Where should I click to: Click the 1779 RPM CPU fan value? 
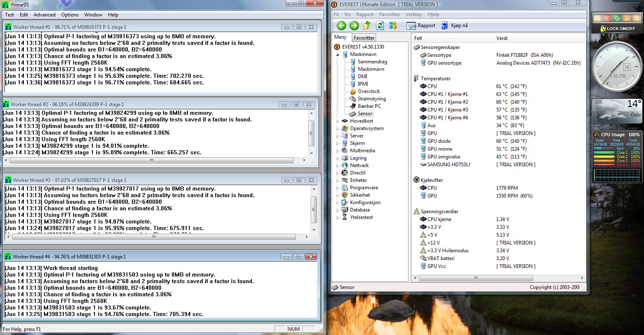pos(507,188)
